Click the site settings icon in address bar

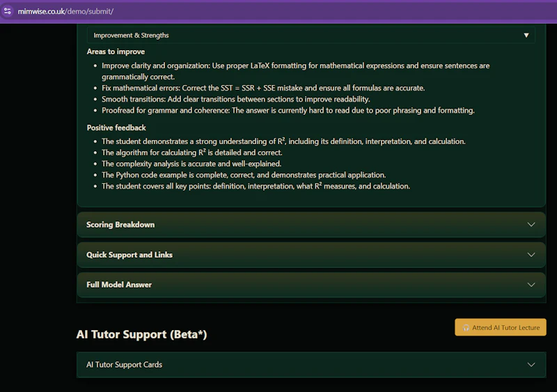8,11
